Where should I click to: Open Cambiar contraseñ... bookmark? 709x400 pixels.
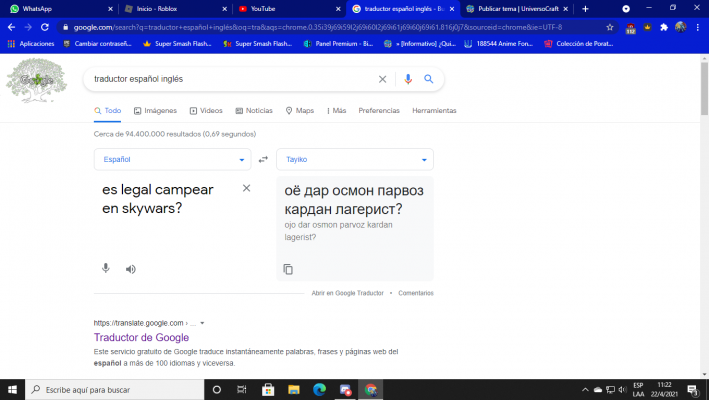[x=98, y=44]
